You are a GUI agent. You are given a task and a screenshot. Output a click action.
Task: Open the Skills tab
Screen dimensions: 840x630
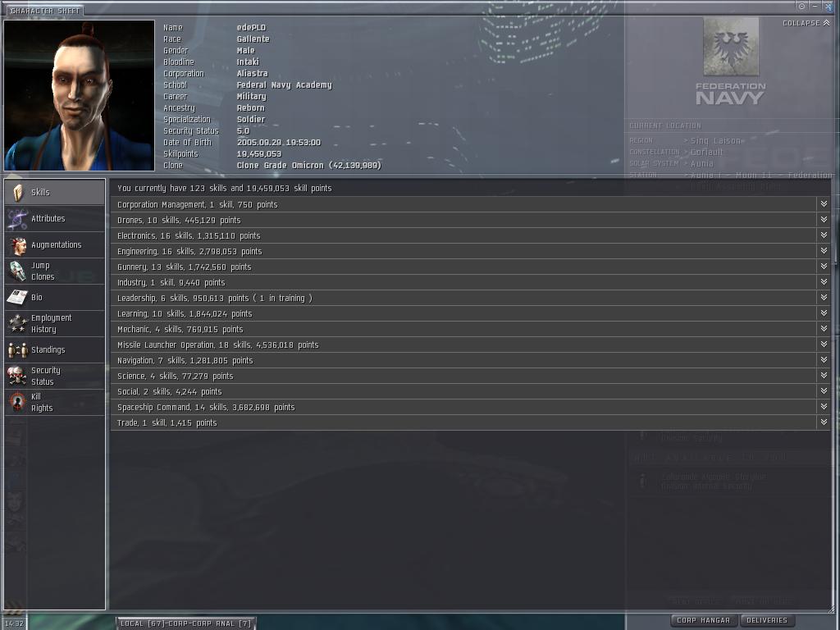(x=55, y=192)
